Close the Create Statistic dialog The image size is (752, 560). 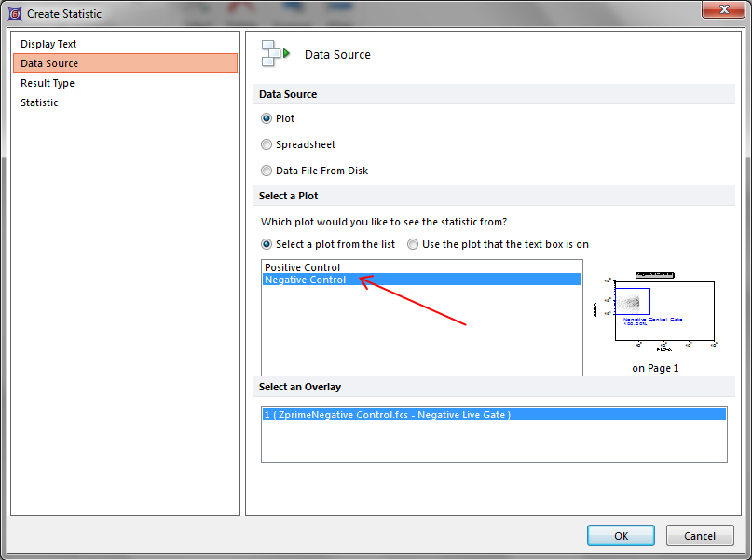tap(723, 12)
